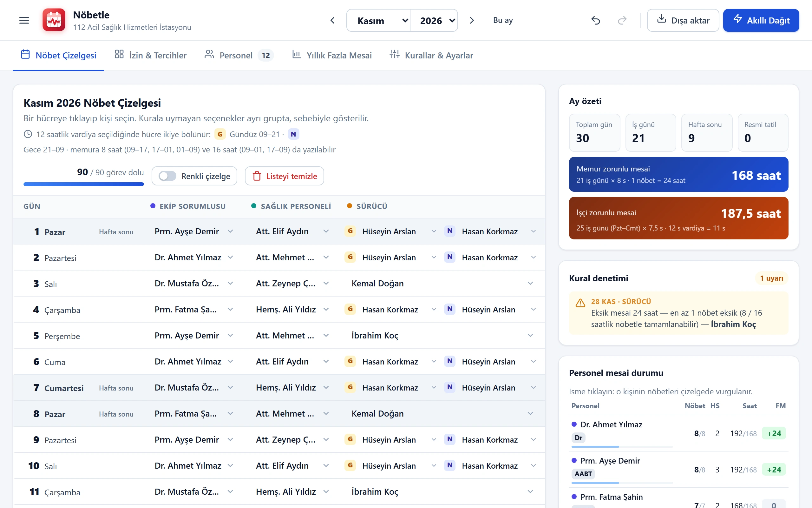Click the clock icon by shift info
812x508 pixels.
tap(28, 134)
